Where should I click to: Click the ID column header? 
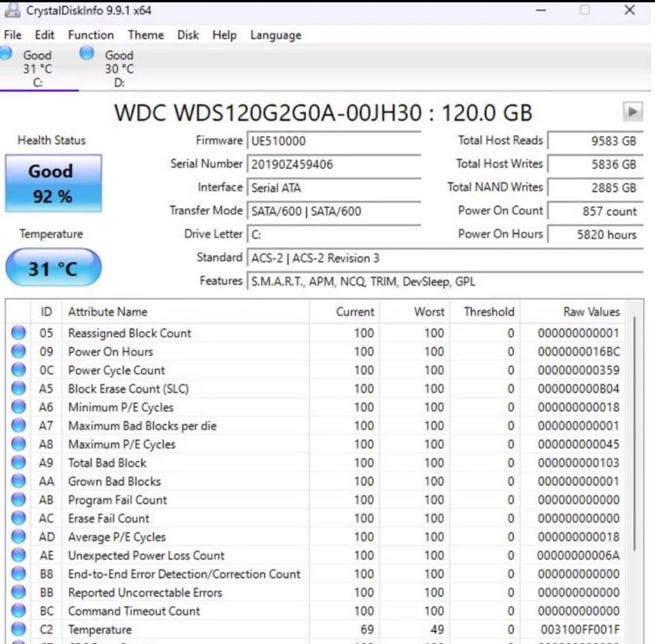(46, 312)
